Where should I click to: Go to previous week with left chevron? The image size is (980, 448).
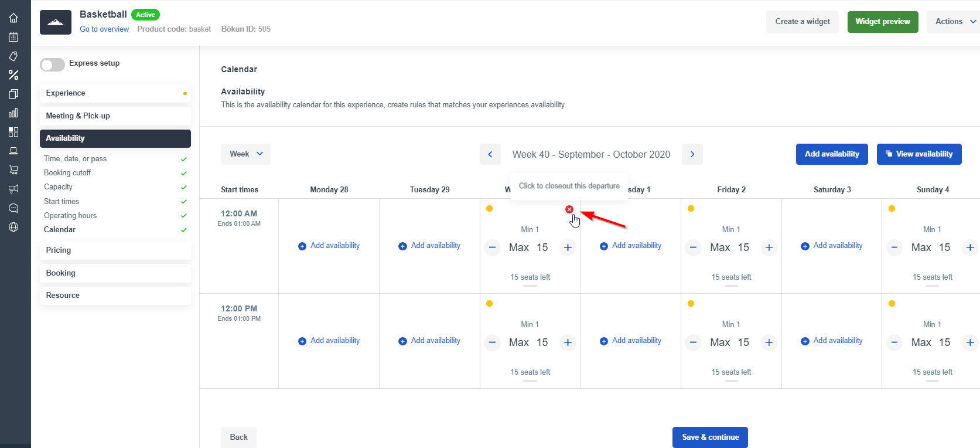(490, 154)
